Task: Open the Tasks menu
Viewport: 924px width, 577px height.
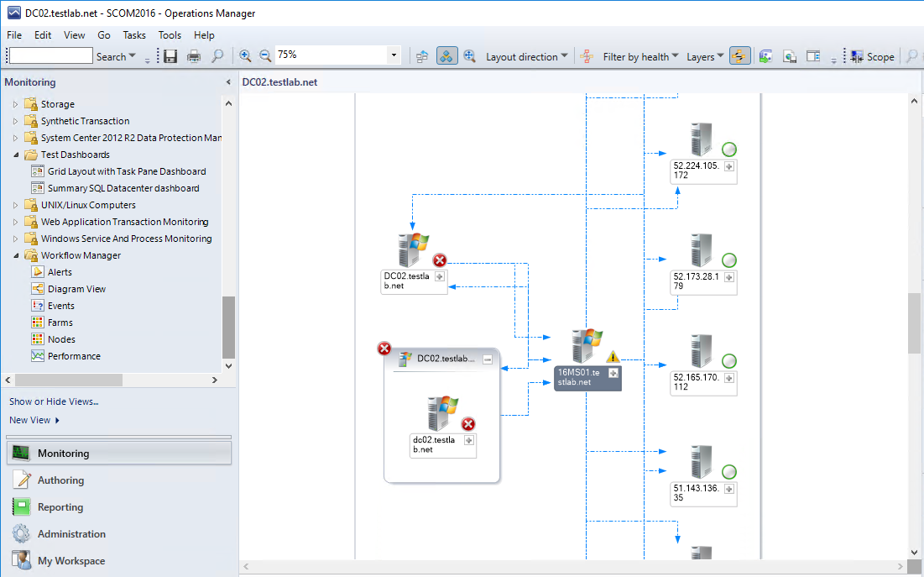Action: pyautogui.click(x=134, y=35)
